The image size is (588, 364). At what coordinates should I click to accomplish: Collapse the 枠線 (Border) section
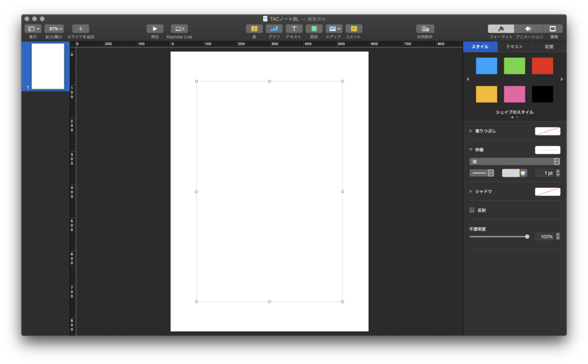pyautogui.click(x=471, y=150)
